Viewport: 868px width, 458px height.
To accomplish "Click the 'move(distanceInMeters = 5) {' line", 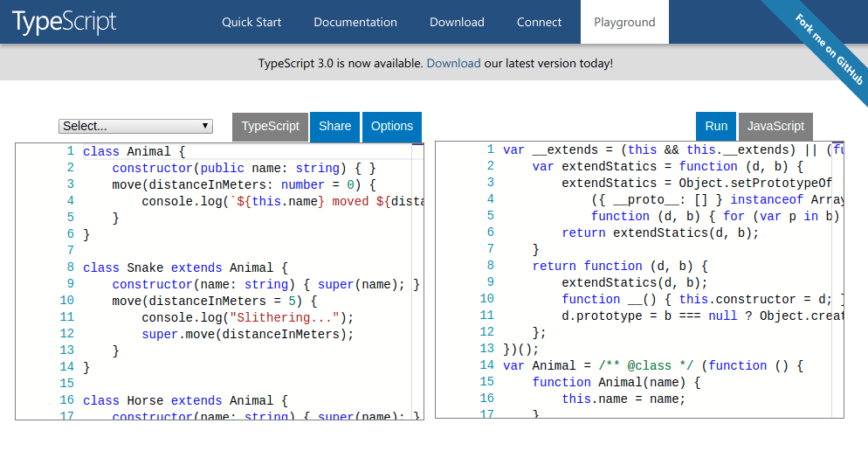I will click(215, 302).
